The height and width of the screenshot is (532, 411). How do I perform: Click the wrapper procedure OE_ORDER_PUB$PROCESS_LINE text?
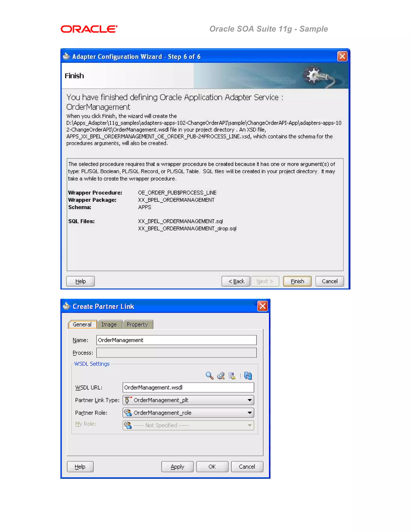[177, 193]
